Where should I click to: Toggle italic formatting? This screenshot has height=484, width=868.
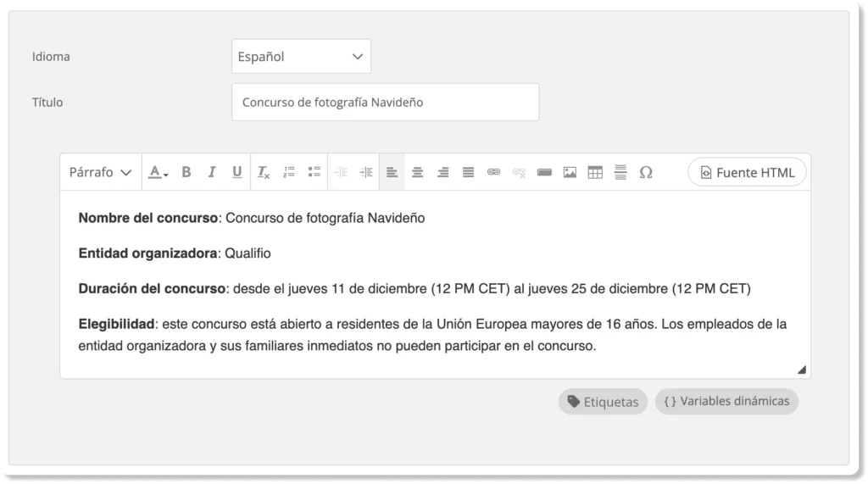(x=212, y=172)
